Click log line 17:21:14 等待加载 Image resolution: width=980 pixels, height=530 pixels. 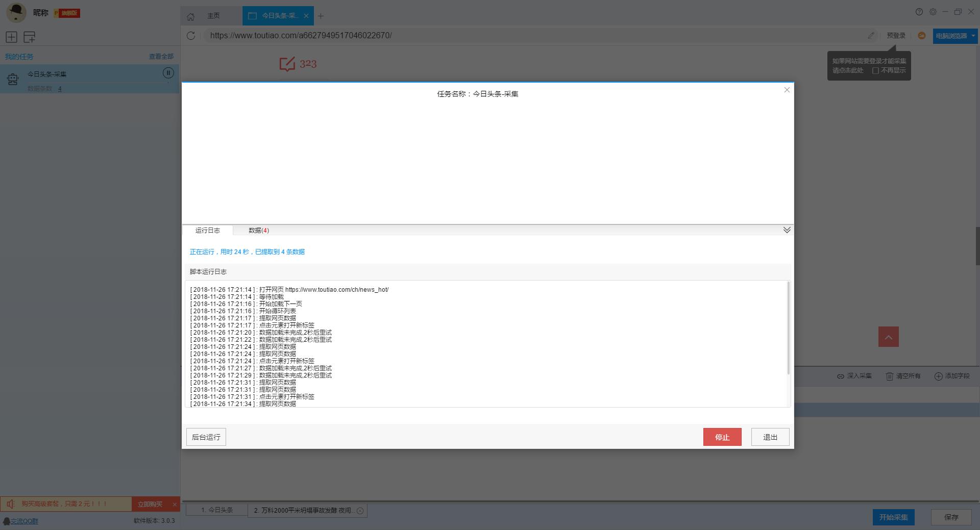(237, 297)
